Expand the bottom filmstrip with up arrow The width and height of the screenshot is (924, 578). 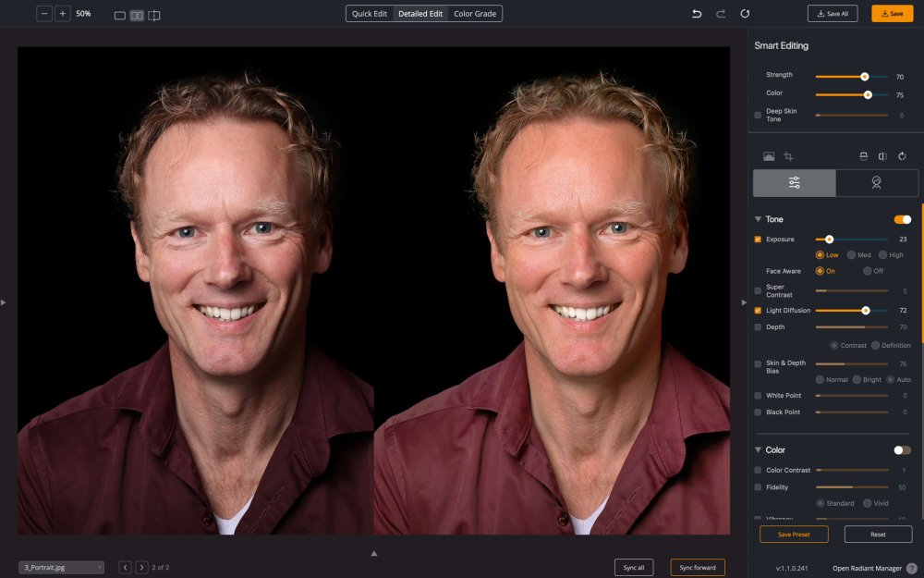[373, 553]
